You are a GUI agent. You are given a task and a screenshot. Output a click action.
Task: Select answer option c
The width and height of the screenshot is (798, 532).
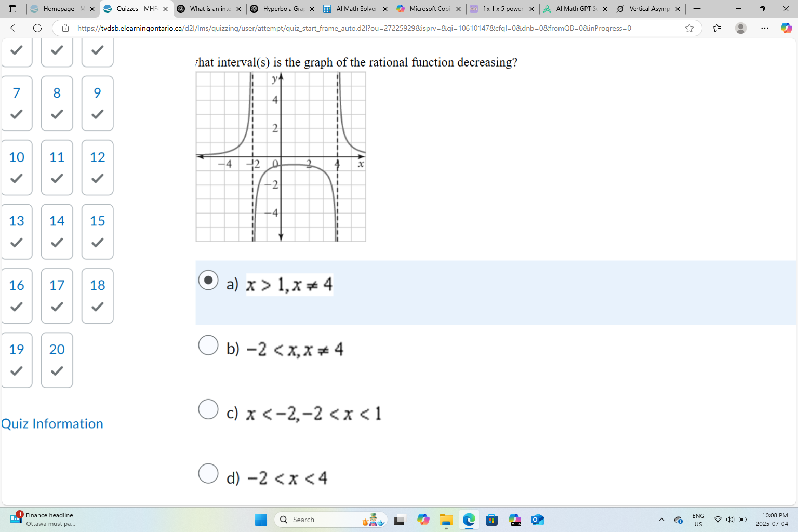[208, 409]
